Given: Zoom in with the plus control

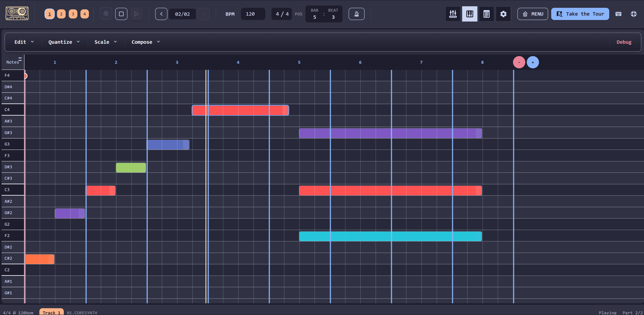Looking at the screenshot, I should (x=533, y=62).
